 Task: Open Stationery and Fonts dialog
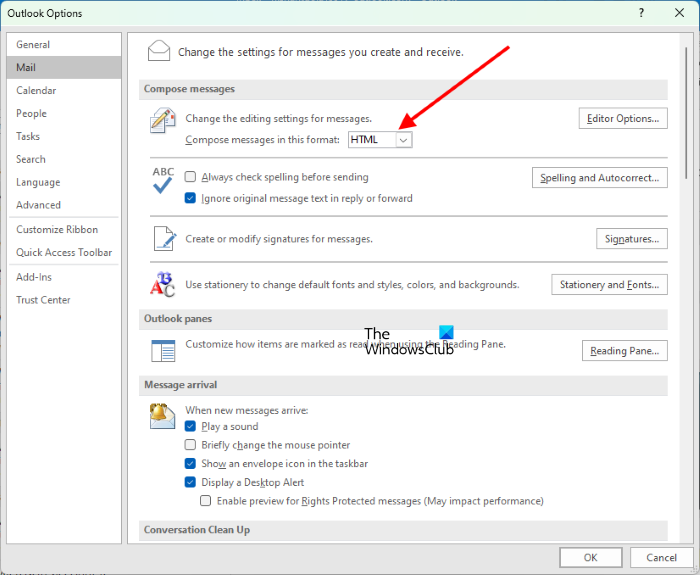point(609,284)
